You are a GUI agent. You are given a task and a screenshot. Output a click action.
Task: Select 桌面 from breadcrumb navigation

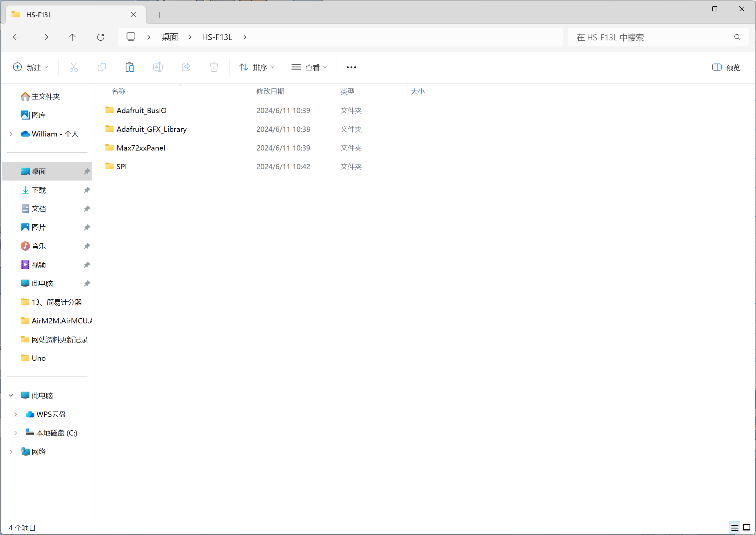point(168,36)
